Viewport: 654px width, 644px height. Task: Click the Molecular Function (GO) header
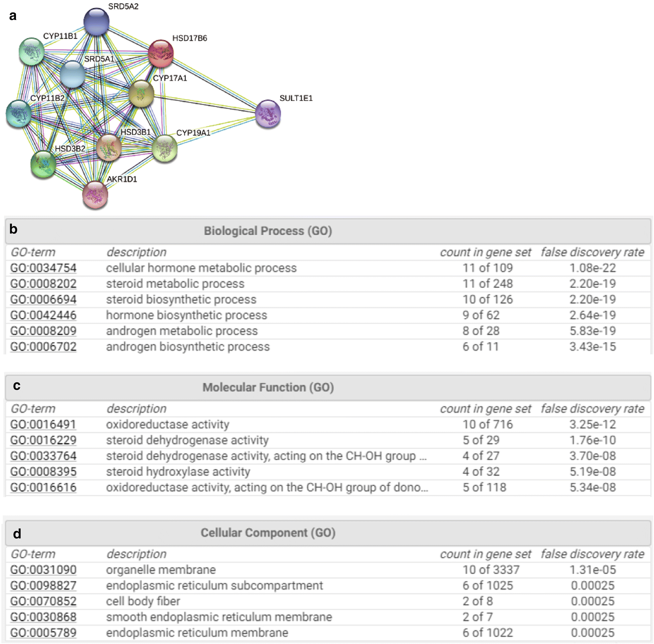point(328,387)
